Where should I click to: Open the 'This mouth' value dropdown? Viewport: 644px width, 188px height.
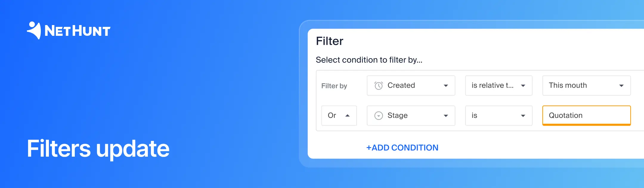coord(586,86)
